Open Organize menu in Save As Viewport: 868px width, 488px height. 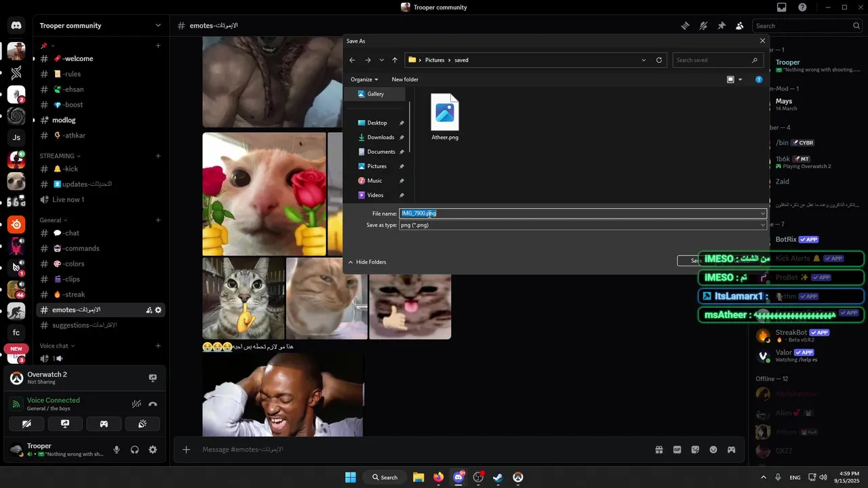point(364,79)
